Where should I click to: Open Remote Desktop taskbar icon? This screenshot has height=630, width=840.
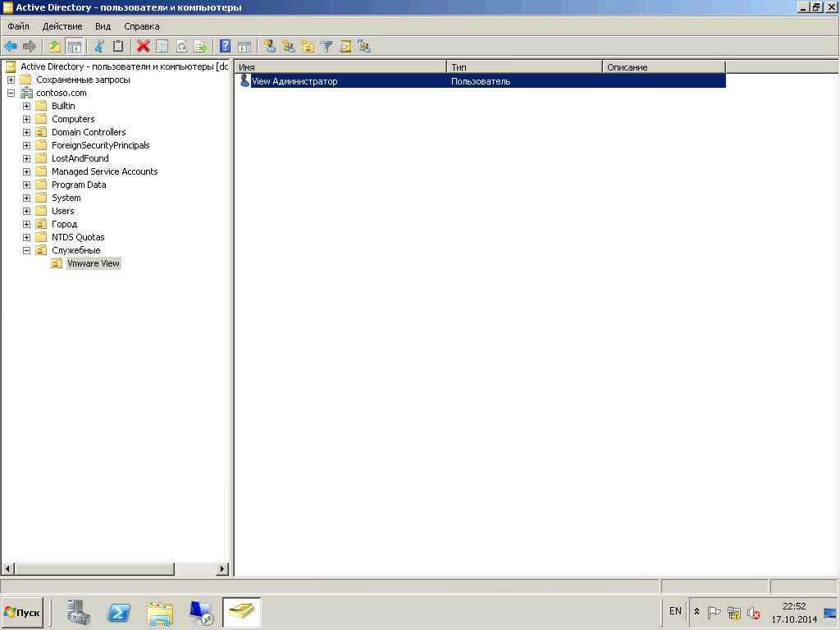tap(202, 613)
